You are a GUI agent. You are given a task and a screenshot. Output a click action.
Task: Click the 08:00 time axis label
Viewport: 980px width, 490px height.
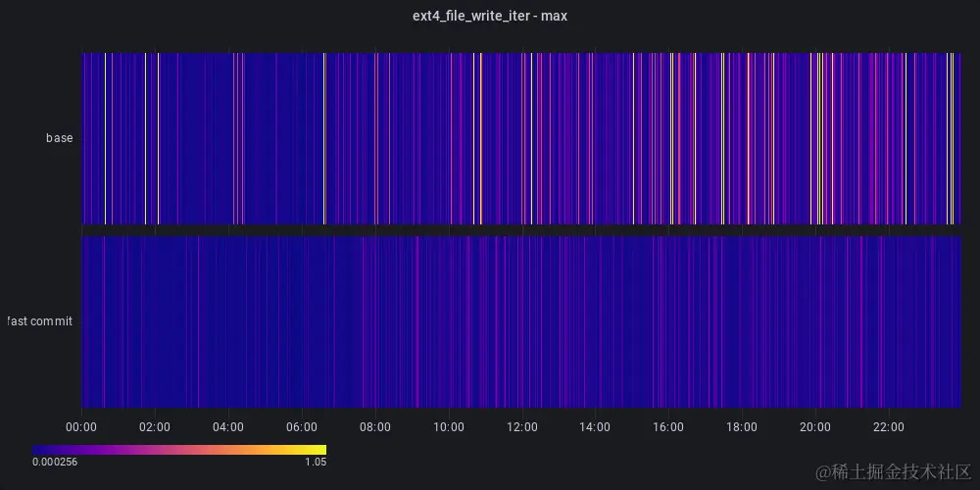tap(375, 427)
